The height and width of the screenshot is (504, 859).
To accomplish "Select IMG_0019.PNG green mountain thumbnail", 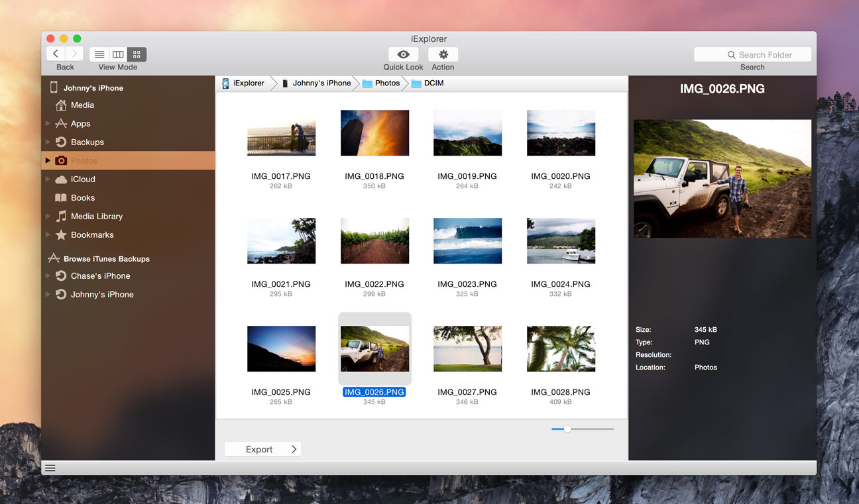I will (x=467, y=133).
